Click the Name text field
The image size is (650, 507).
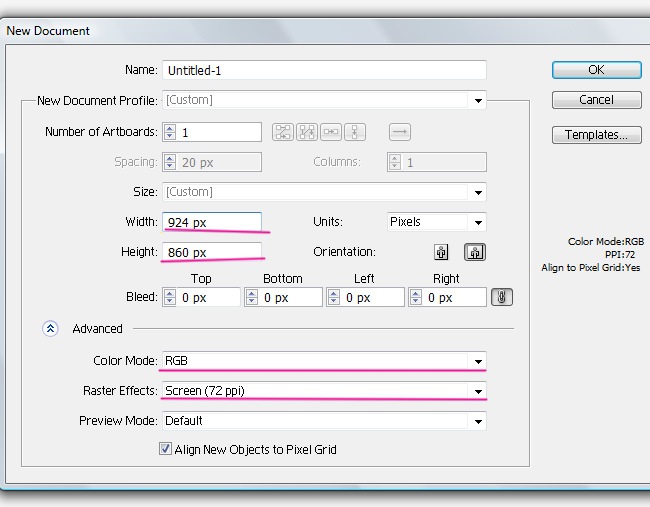point(324,70)
